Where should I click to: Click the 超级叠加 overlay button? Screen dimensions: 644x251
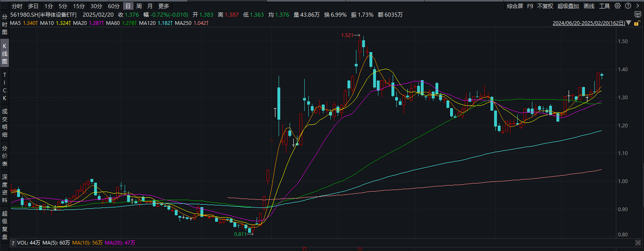[568, 6]
